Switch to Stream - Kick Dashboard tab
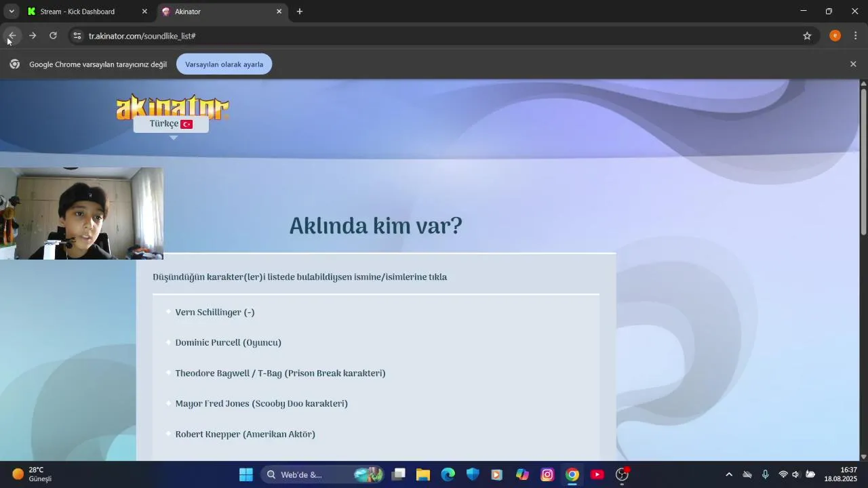This screenshot has width=868, height=488. 88,12
